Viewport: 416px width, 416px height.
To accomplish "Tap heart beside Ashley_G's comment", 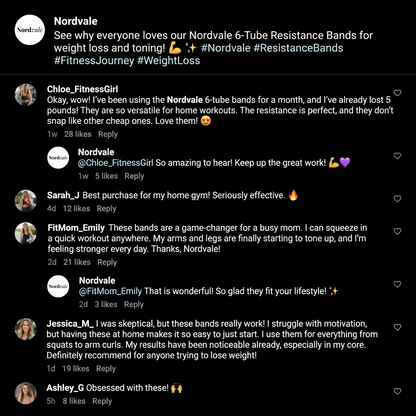I will pyautogui.click(x=397, y=391).
